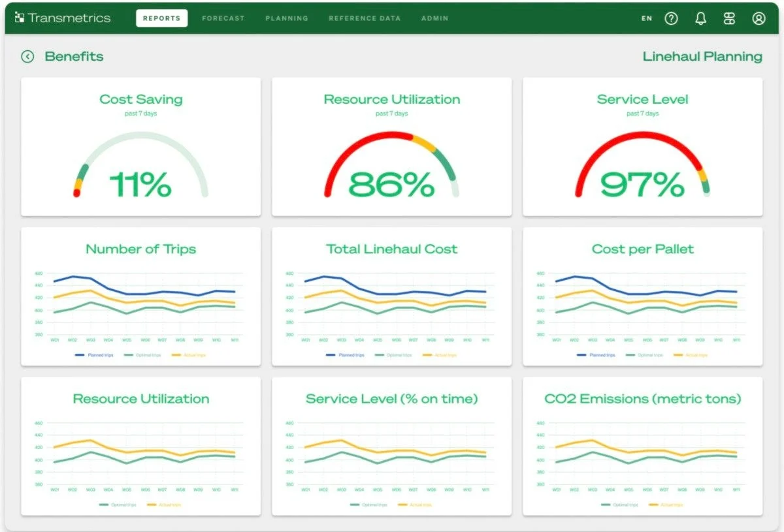
Task: Click the Linehaul Planning heading
Action: (702, 56)
